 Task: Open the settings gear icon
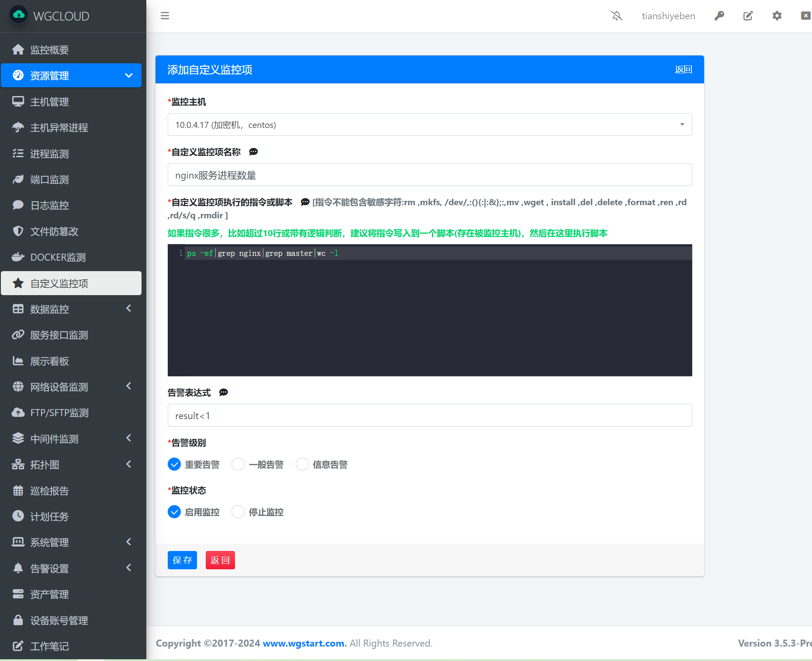(x=777, y=16)
